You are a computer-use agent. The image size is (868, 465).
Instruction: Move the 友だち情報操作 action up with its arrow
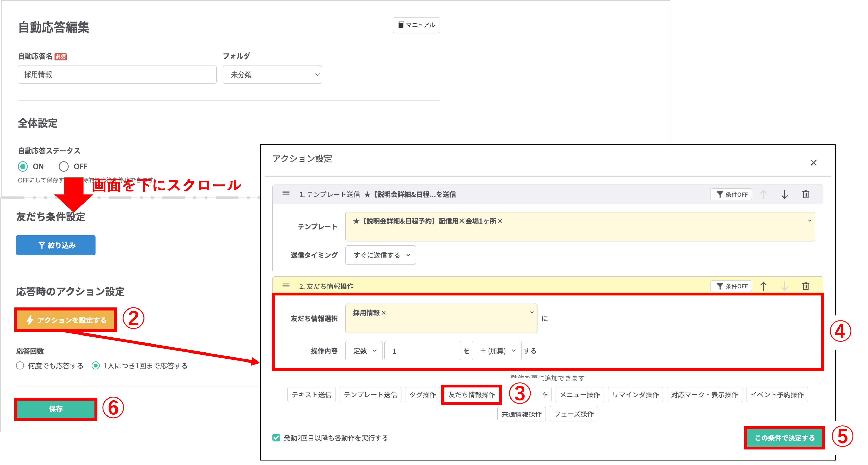[x=764, y=286]
